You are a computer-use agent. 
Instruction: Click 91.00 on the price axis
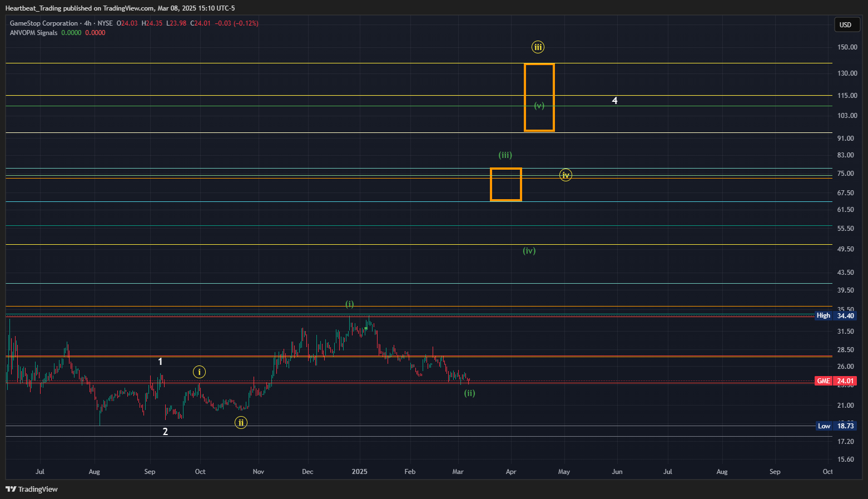846,139
